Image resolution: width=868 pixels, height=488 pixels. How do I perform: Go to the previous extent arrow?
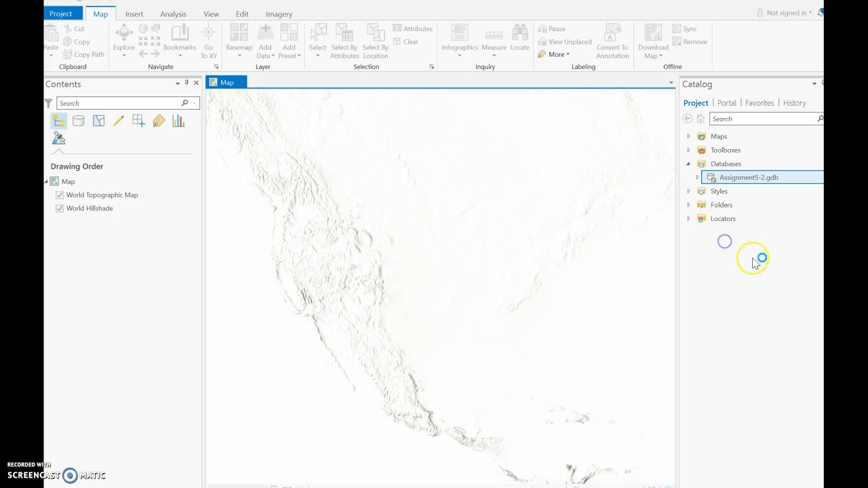click(143, 54)
